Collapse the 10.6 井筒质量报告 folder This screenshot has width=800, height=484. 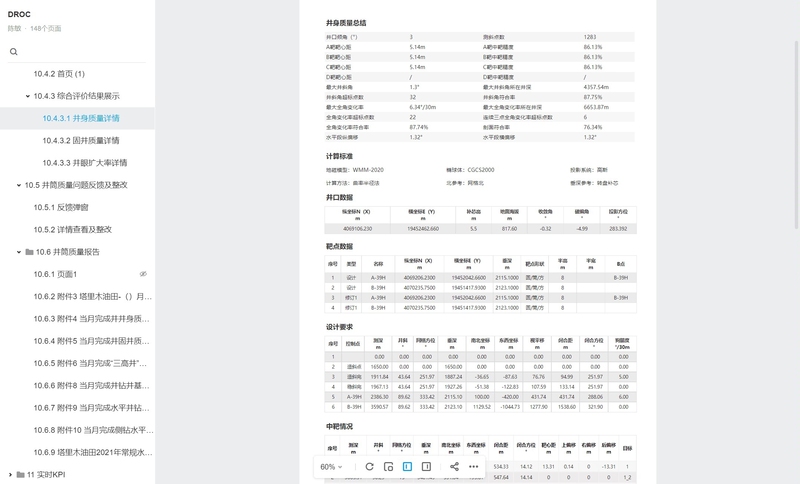(x=19, y=252)
